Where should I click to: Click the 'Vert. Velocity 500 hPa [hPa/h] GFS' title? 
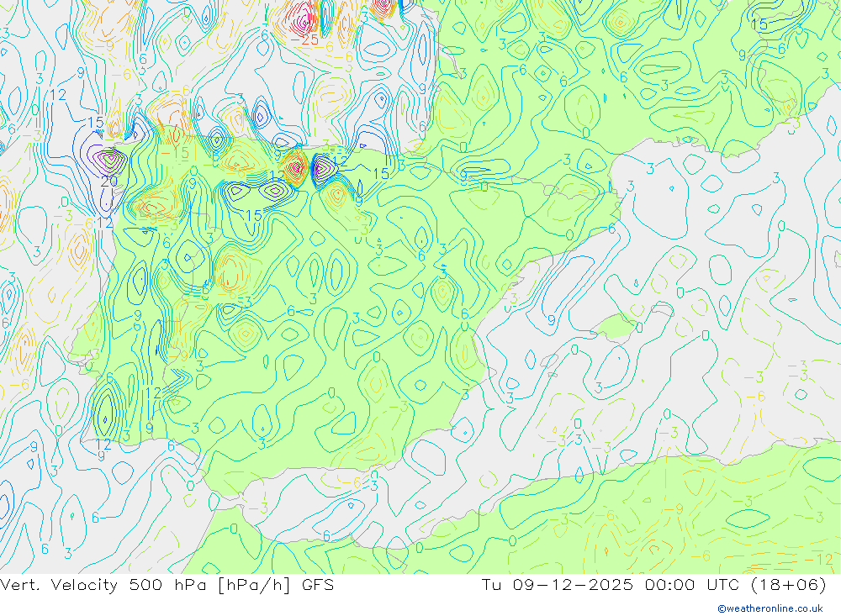pyautogui.click(x=167, y=584)
